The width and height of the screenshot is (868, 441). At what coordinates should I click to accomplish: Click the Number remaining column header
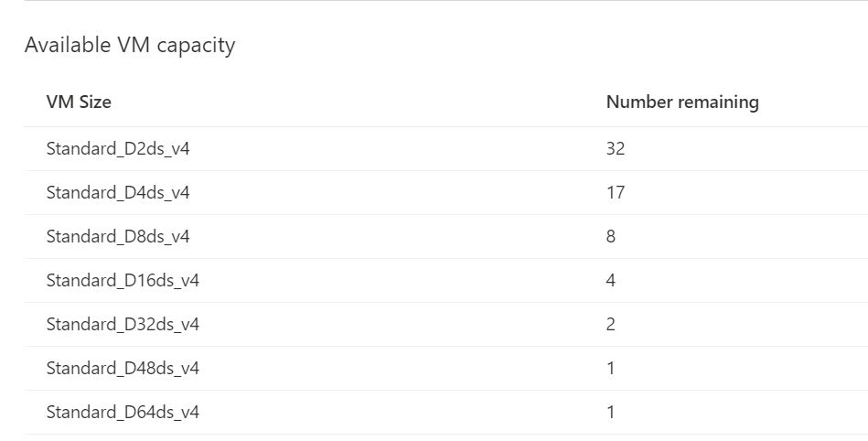[682, 102]
